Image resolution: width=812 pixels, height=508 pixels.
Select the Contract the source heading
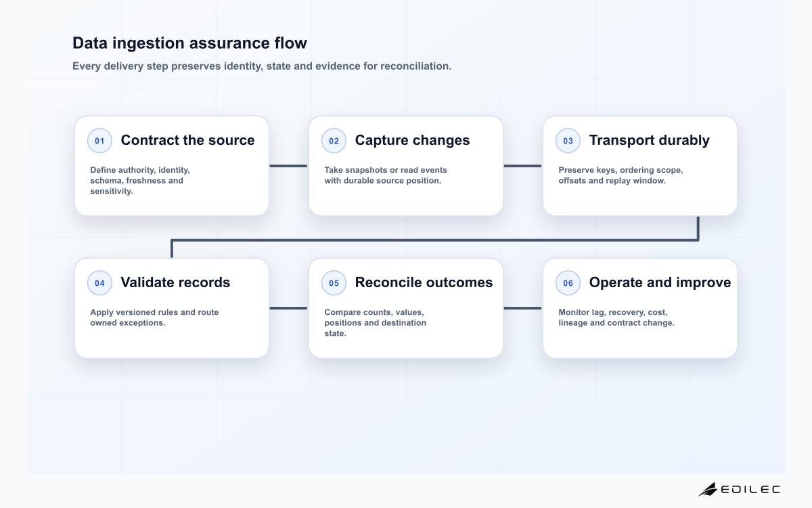pyautogui.click(x=187, y=140)
